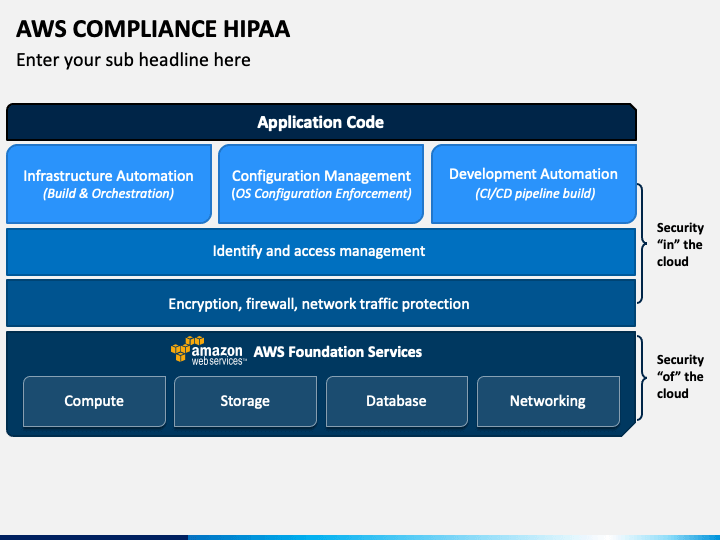The width and height of the screenshot is (720, 540).
Task: Click 'Security "of" the cloud' label
Action: (x=680, y=377)
